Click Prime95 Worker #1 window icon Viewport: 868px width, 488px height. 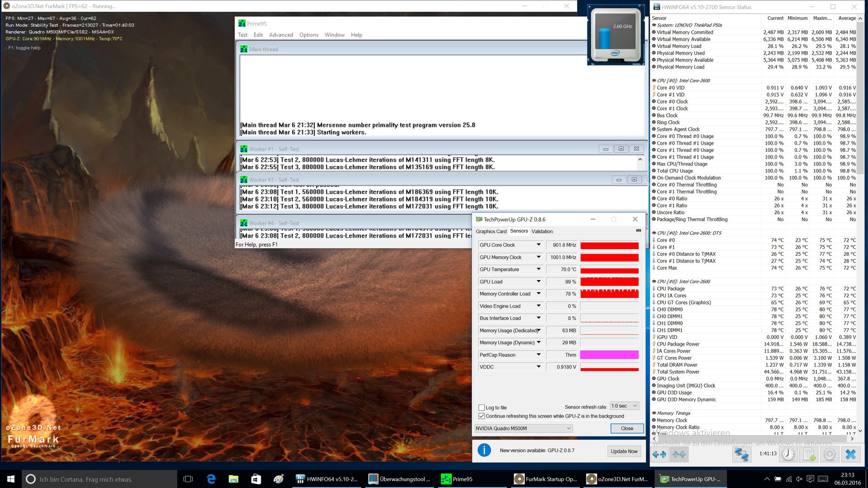coord(244,149)
